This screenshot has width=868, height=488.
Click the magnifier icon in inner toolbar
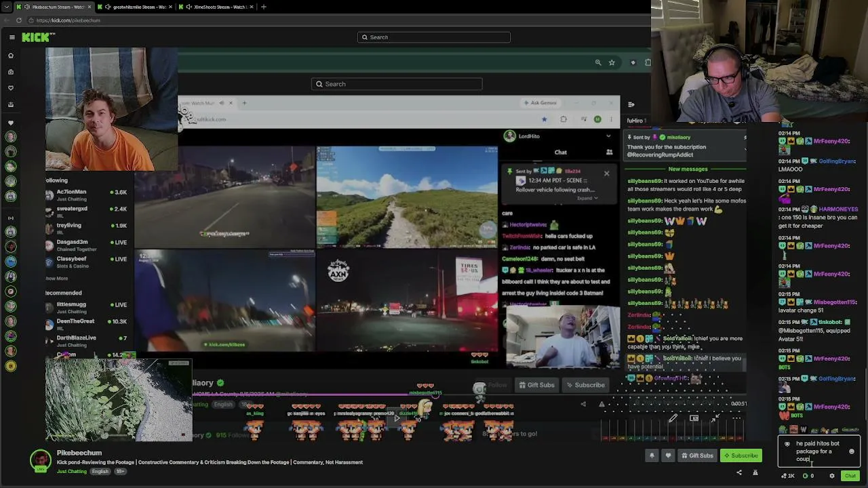pos(598,62)
